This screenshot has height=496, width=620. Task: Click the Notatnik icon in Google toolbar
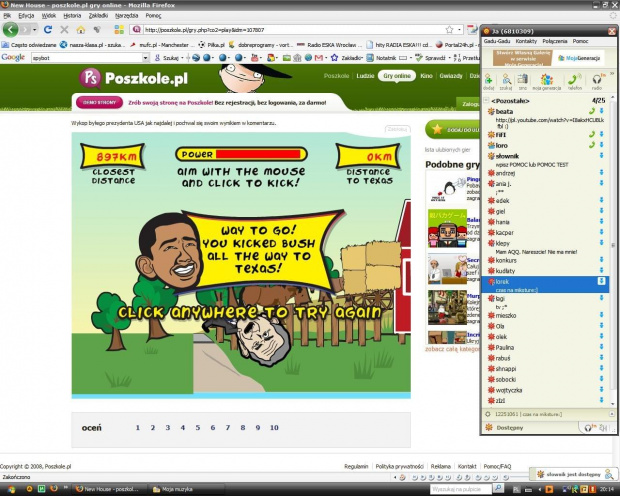coord(370,58)
